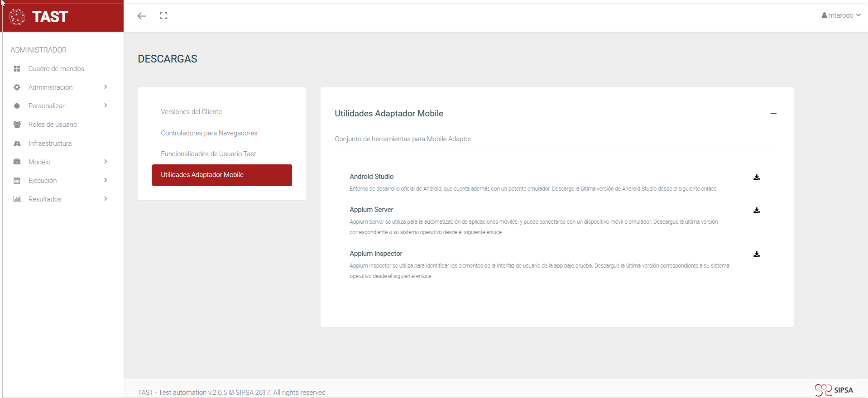Click the TAST logo
868x398 pixels.
point(39,17)
